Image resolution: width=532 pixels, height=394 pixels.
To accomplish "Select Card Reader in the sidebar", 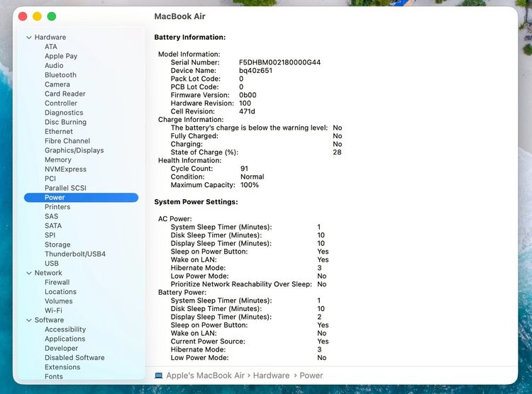I will coord(65,94).
